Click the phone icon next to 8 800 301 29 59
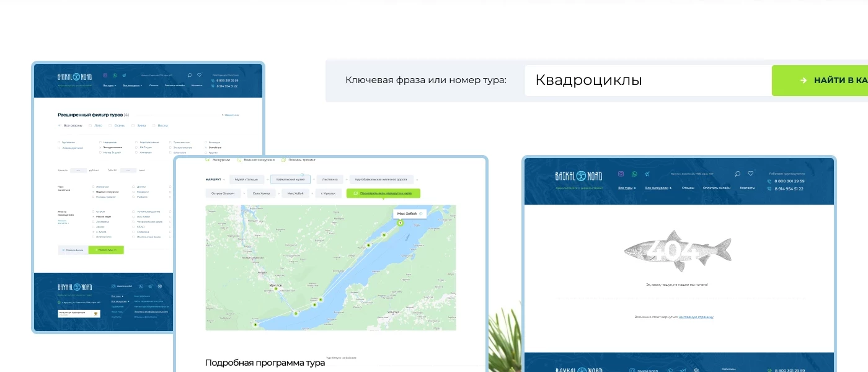The height and width of the screenshot is (372, 868). coord(769,181)
